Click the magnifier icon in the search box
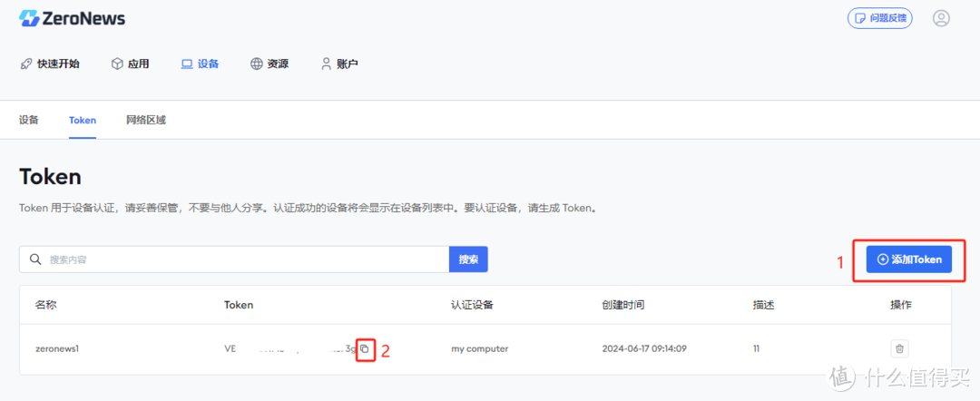The image size is (980, 401). point(35,259)
